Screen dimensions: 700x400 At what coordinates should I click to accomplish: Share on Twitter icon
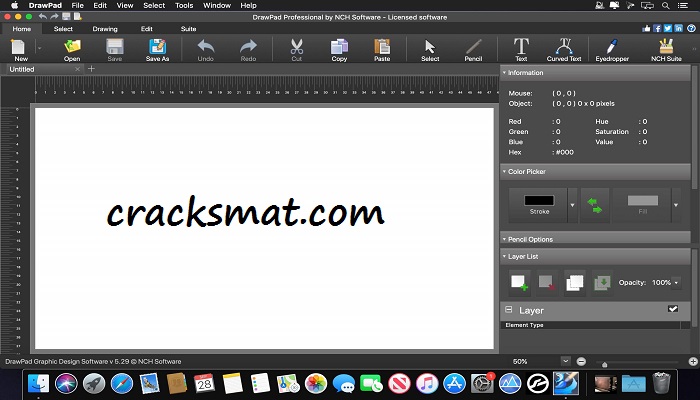(668, 28)
